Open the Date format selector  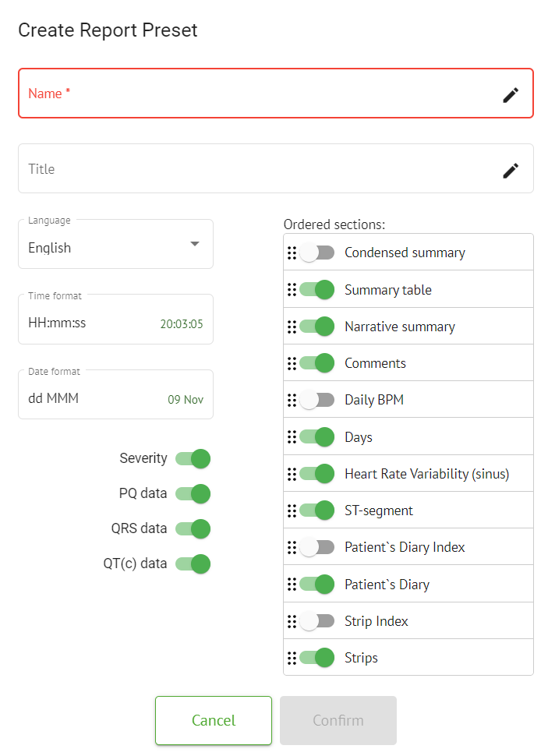(x=115, y=395)
